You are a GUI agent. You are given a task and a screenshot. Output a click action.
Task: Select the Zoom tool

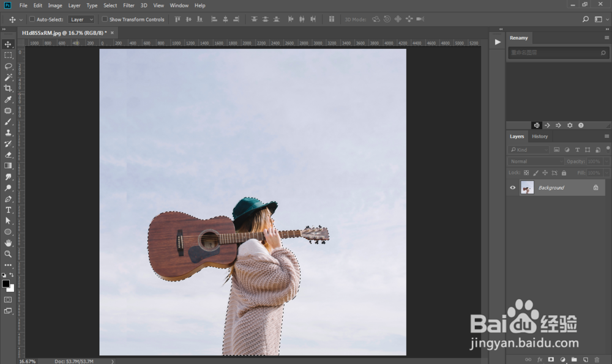click(x=8, y=254)
